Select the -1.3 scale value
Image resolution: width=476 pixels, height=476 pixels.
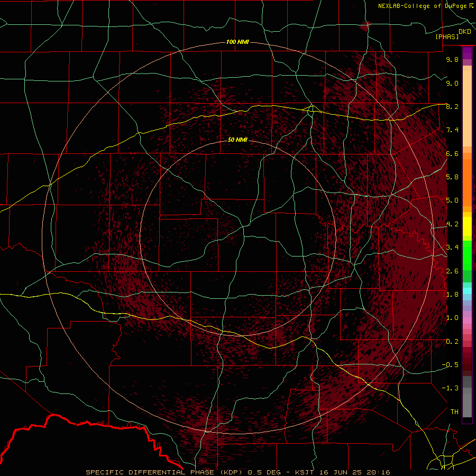coord(450,388)
